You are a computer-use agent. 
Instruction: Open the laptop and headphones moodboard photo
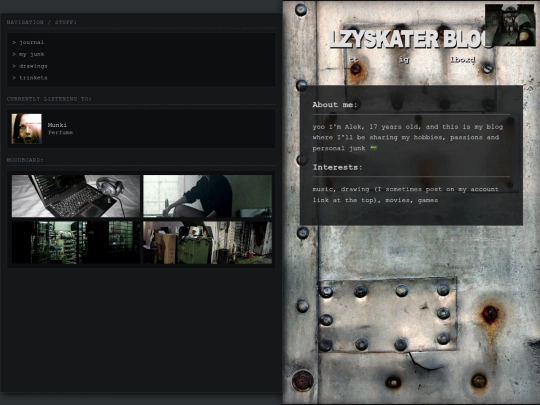pyautogui.click(x=76, y=196)
